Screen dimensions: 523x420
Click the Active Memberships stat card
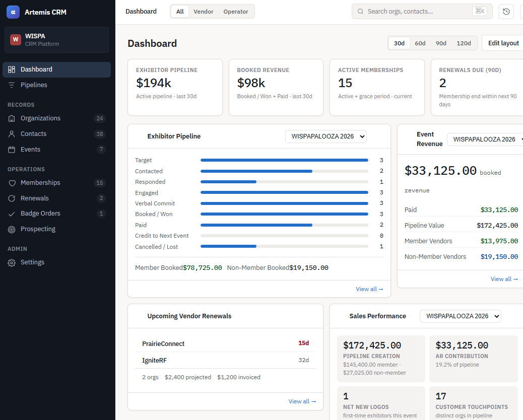377,87
